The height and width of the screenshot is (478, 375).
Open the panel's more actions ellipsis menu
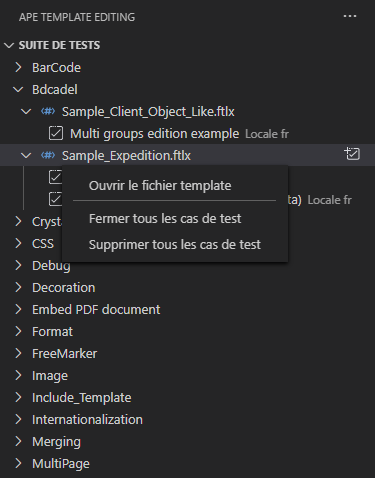coord(350,16)
